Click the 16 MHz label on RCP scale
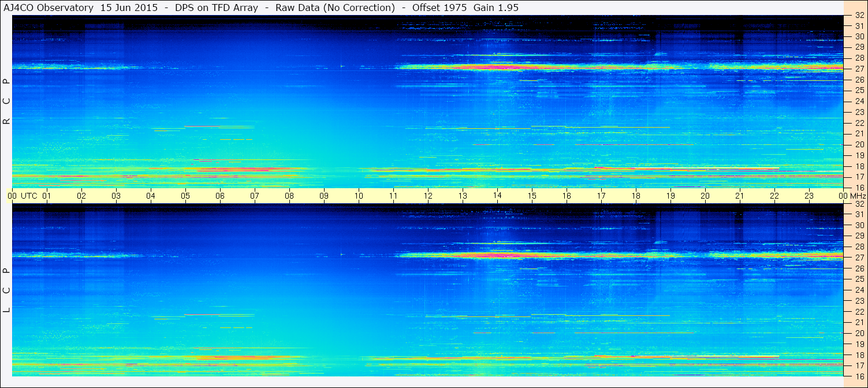 click(859, 188)
